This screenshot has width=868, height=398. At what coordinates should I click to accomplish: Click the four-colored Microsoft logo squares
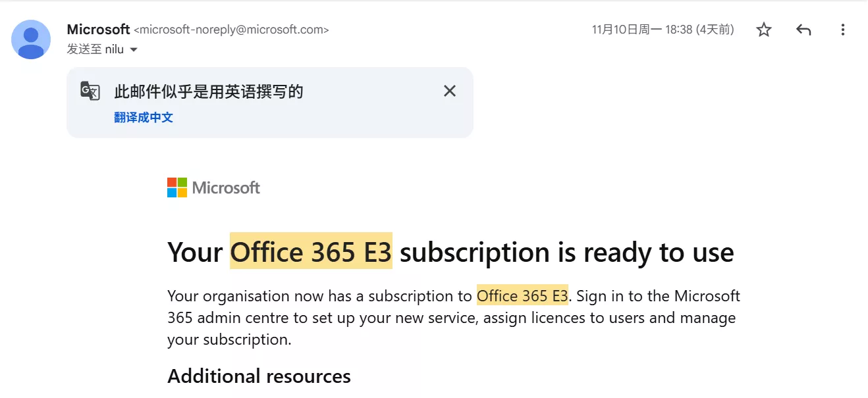(x=177, y=187)
